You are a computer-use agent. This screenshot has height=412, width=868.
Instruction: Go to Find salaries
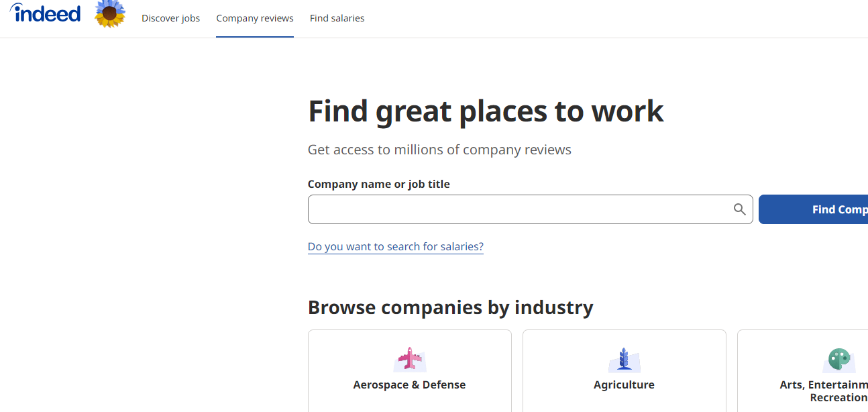click(x=337, y=18)
